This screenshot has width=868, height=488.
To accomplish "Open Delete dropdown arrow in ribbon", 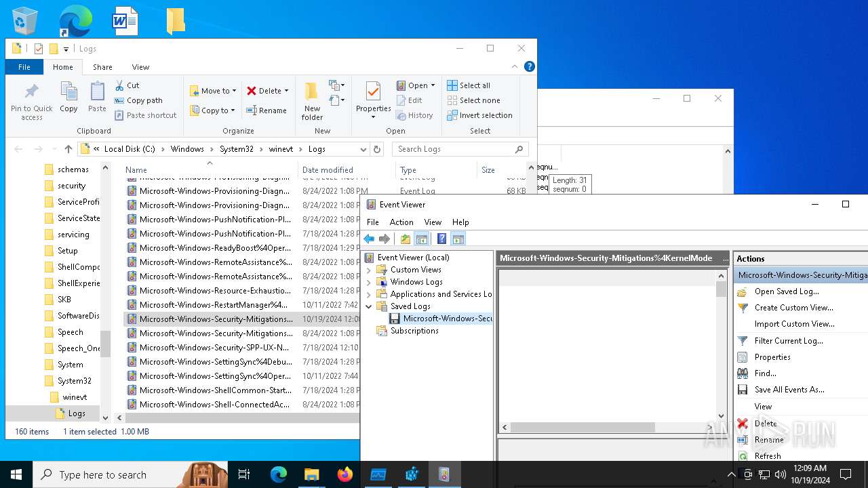I will pyautogui.click(x=286, y=91).
